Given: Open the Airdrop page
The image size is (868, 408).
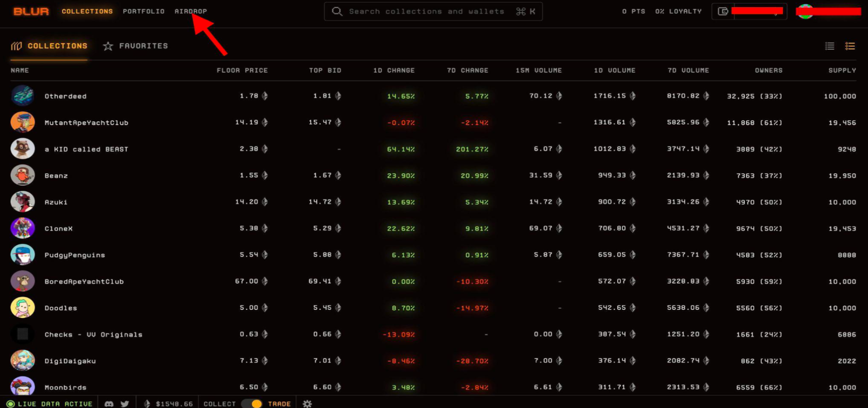Looking at the screenshot, I should pos(191,11).
